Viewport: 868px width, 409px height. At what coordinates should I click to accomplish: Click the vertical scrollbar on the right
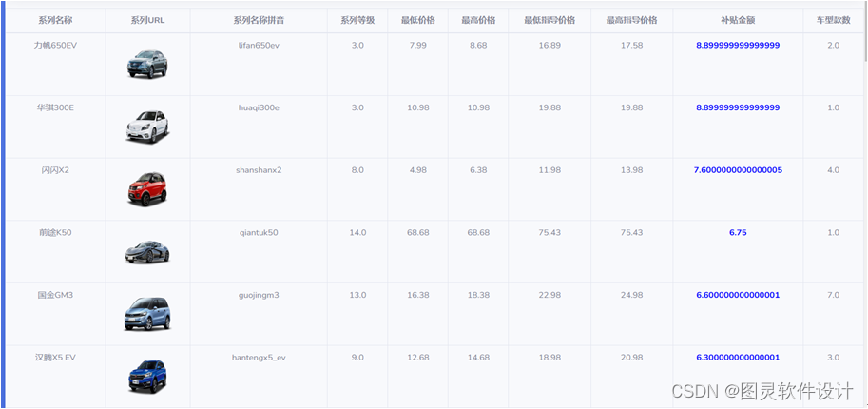pos(865,32)
